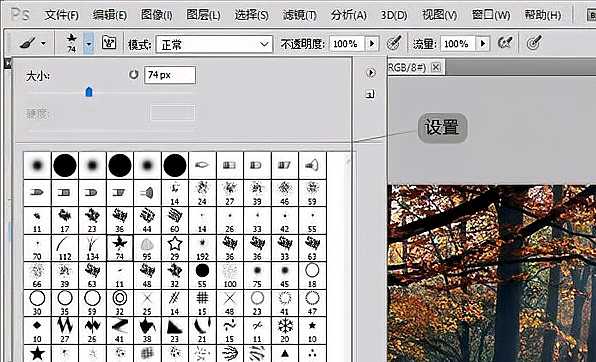Close the RGB/8# document tab
This screenshot has width=596, height=362.
pyautogui.click(x=436, y=67)
